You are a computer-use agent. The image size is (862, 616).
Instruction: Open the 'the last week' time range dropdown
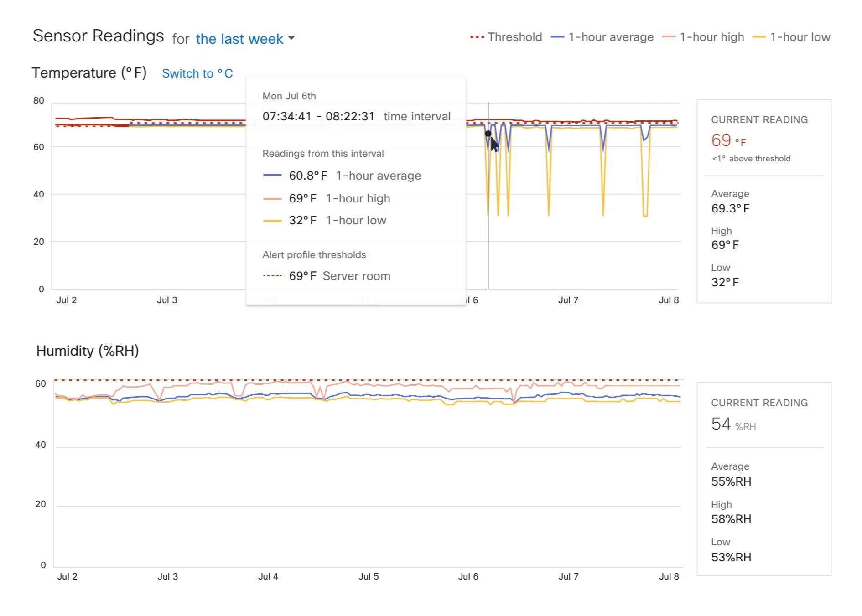(x=245, y=39)
